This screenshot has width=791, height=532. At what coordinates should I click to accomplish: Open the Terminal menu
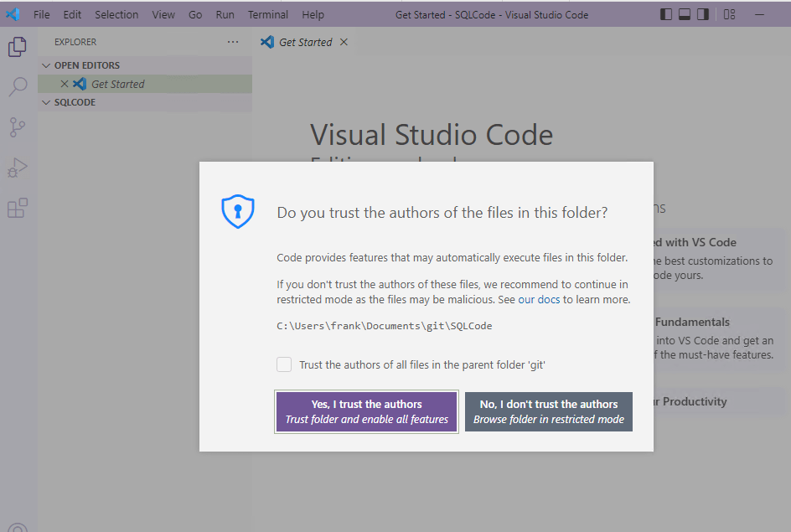pyautogui.click(x=267, y=14)
